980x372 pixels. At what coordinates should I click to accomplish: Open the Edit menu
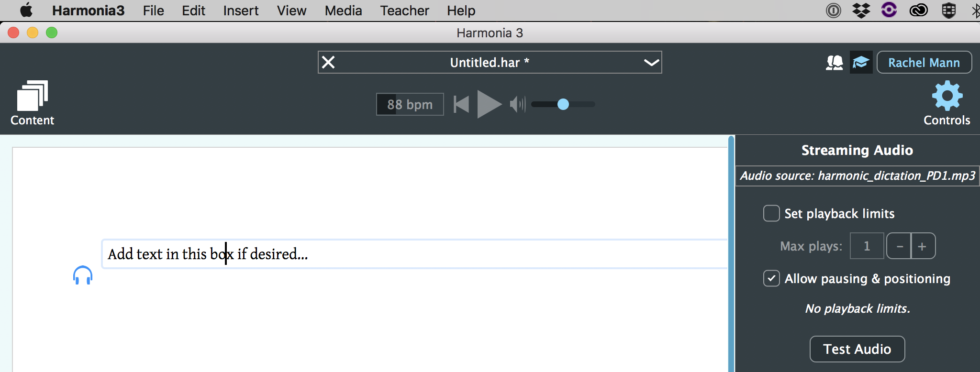tap(193, 11)
